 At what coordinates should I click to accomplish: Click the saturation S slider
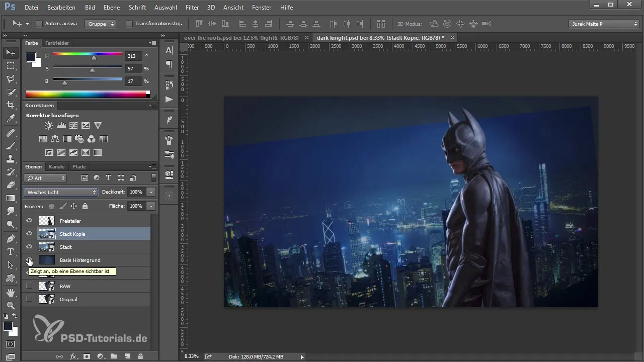point(87,68)
